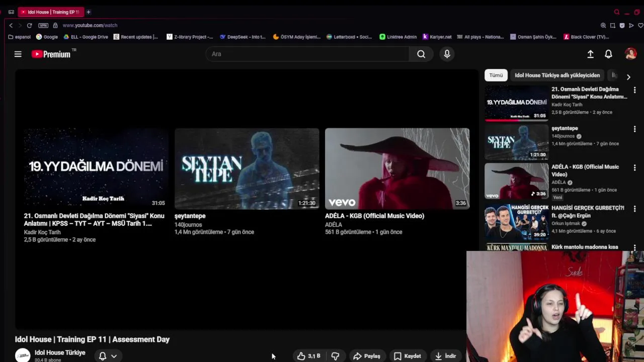Open the Kadir Koç Tarih end-screen channel

(x=42, y=232)
